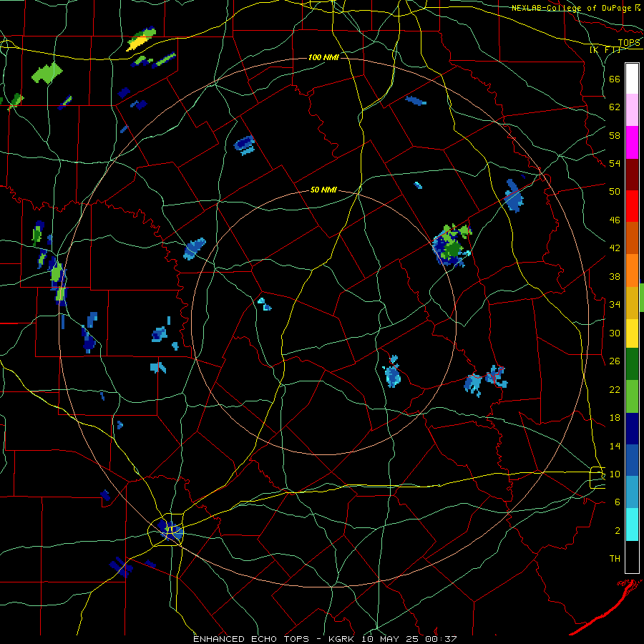Click the '62' scale label
The image size is (644, 644).
[x=615, y=107]
